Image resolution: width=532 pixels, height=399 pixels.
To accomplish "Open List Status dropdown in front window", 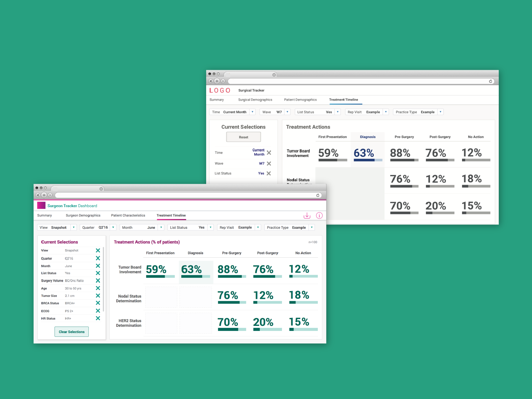I will click(210, 227).
